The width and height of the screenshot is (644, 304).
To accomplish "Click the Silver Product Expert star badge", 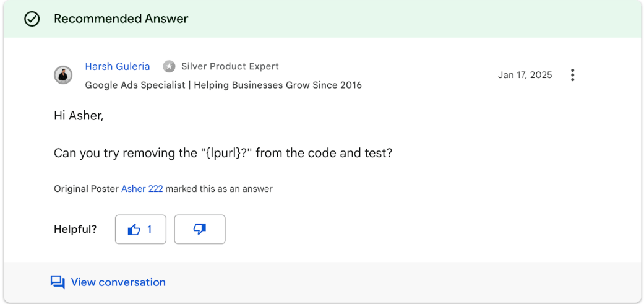I will [x=169, y=66].
